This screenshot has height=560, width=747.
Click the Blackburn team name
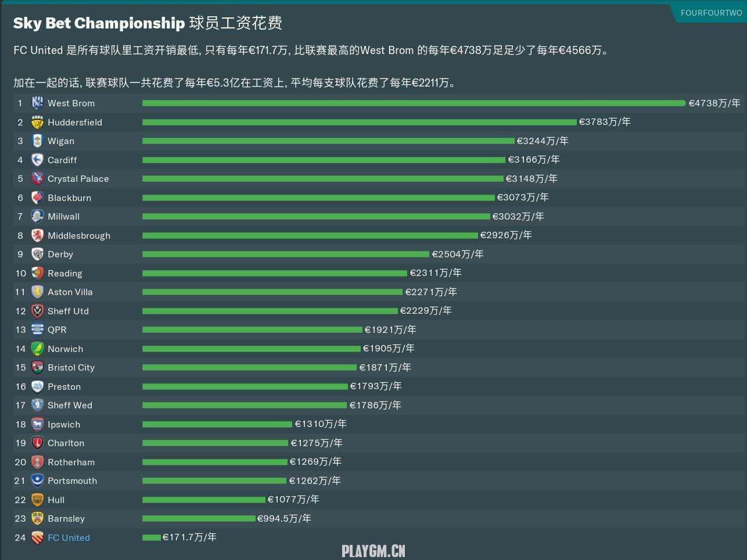coord(69,198)
